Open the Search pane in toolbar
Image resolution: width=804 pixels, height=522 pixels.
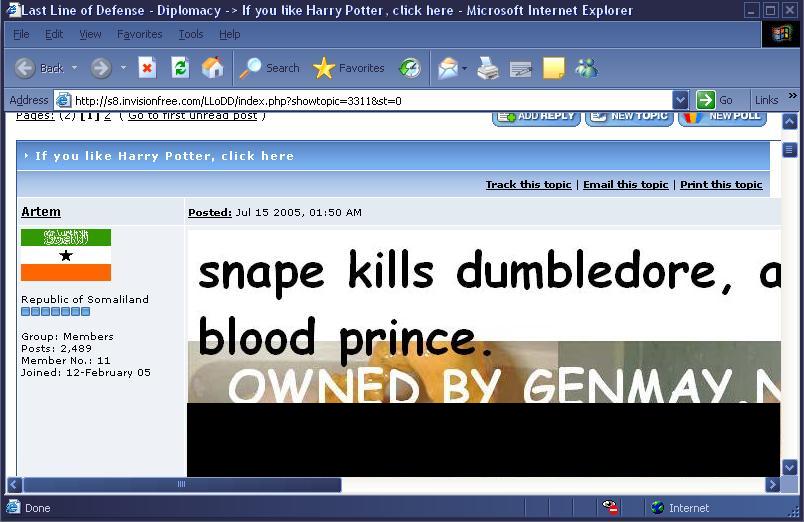coord(270,68)
